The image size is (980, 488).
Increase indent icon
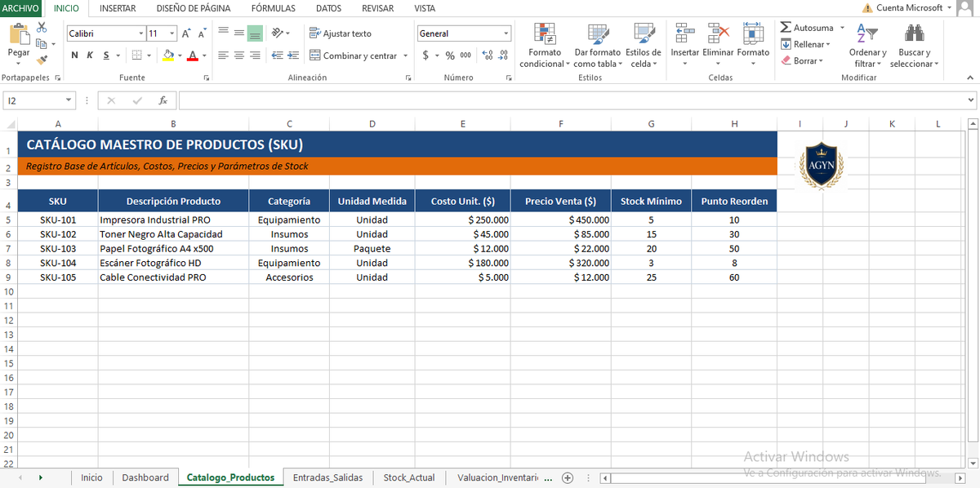(x=294, y=55)
